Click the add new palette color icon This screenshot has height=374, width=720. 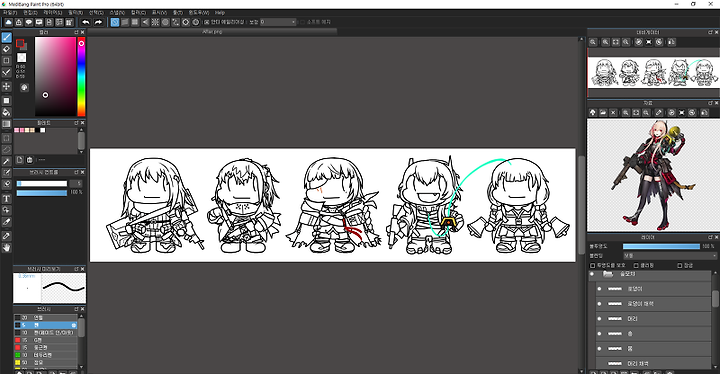(20, 160)
